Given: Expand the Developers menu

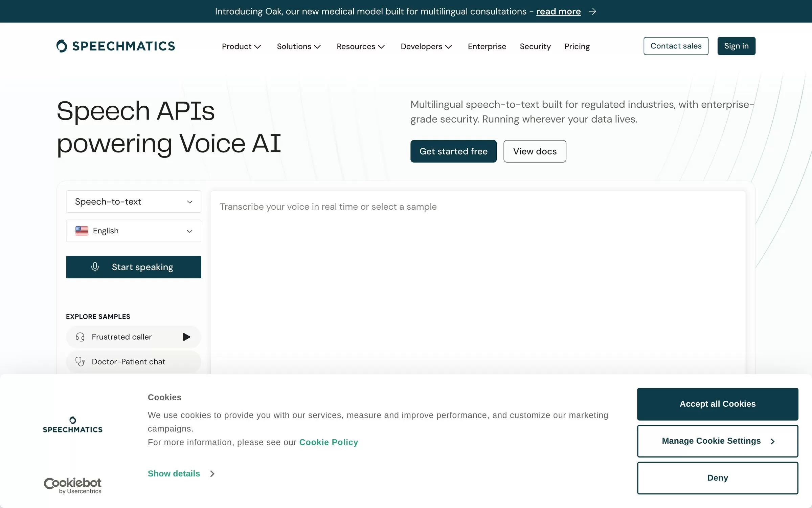Looking at the screenshot, I should click(x=426, y=46).
